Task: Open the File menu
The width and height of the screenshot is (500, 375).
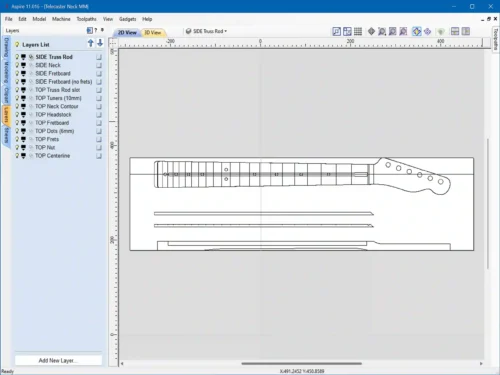Action: [x=9, y=19]
